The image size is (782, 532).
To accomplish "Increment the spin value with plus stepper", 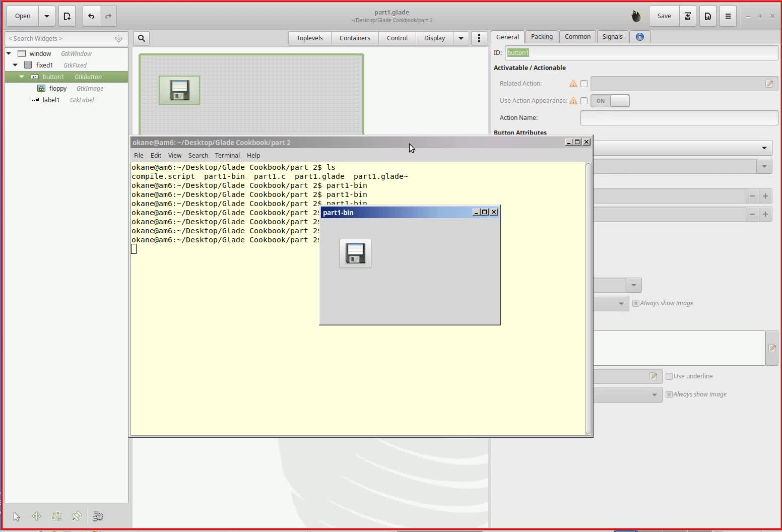I will 765,196.
